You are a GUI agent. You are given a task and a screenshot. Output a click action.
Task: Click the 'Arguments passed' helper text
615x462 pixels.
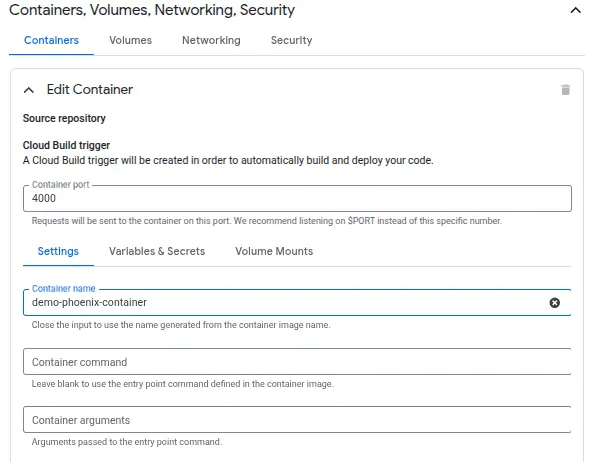[x=127, y=442]
